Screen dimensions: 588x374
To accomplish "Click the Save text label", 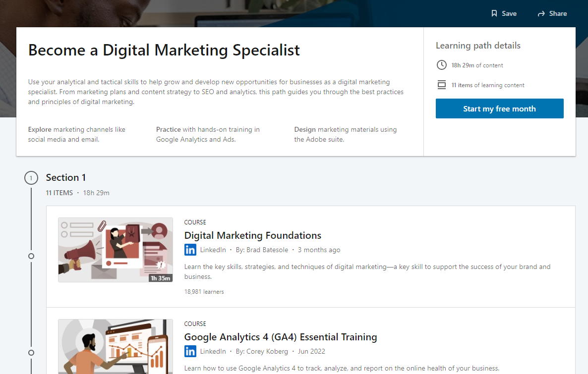I will (509, 13).
